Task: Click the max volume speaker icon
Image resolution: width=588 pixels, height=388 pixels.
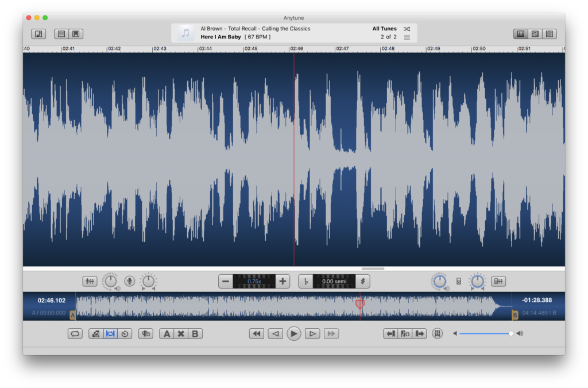Action: pos(520,333)
